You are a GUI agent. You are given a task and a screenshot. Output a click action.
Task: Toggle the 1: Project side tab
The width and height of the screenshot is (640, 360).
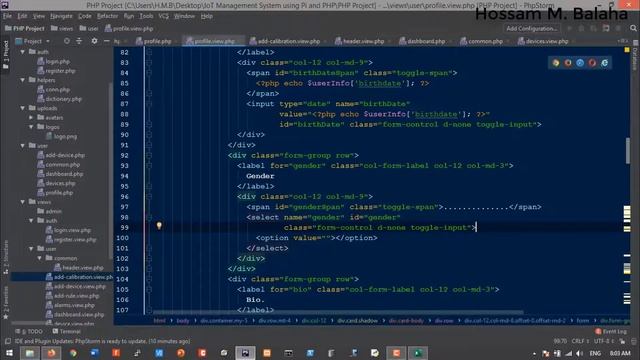point(6,56)
